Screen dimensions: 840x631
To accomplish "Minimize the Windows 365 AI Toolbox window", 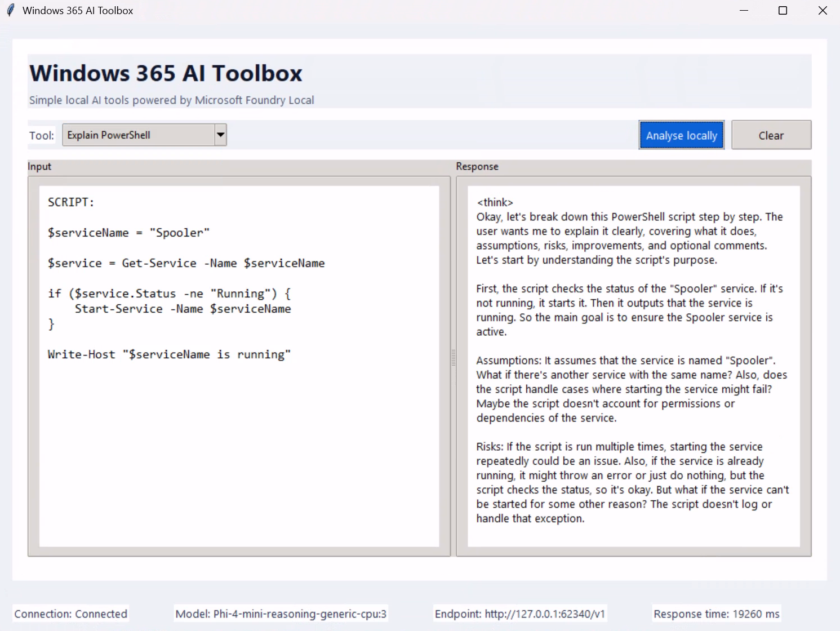I will (x=744, y=11).
